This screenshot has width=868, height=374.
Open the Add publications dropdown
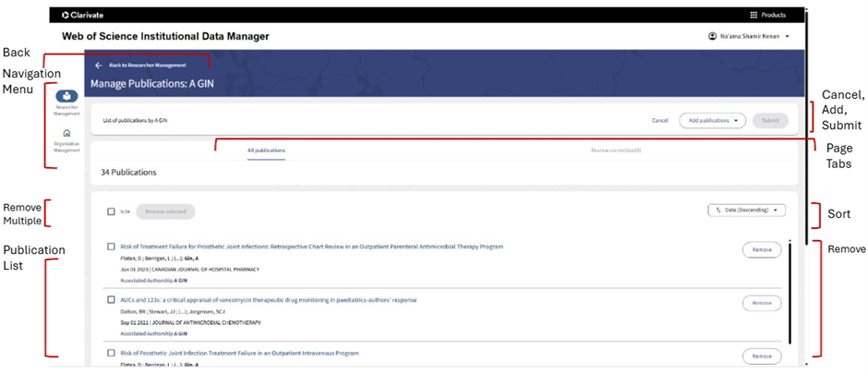(713, 121)
